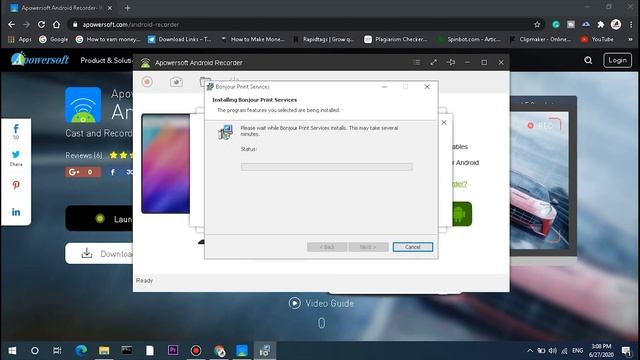Open the Download Links bookmark

(x=180, y=39)
